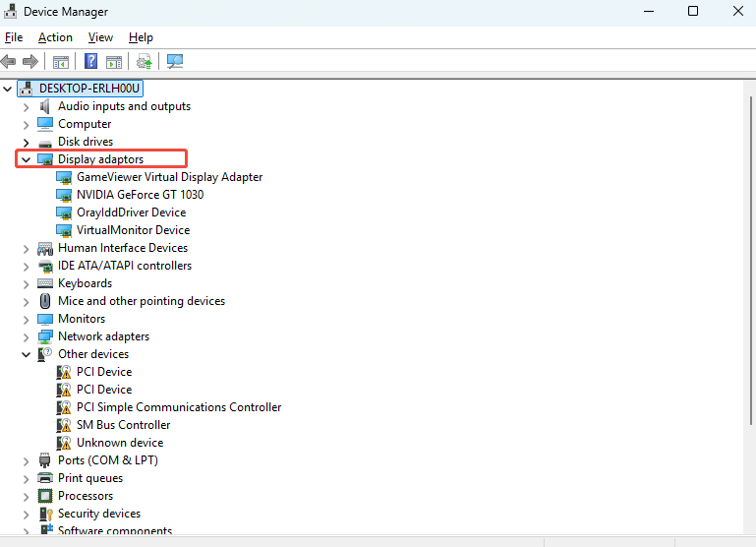Click the Update device driver icon

click(145, 61)
